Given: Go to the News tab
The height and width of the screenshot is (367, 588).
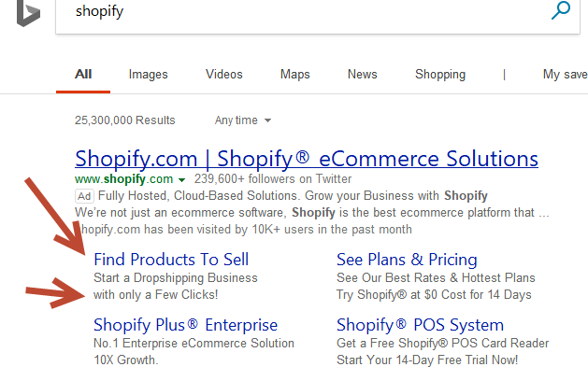Looking at the screenshot, I should pyautogui.click(x=363, y=74).
